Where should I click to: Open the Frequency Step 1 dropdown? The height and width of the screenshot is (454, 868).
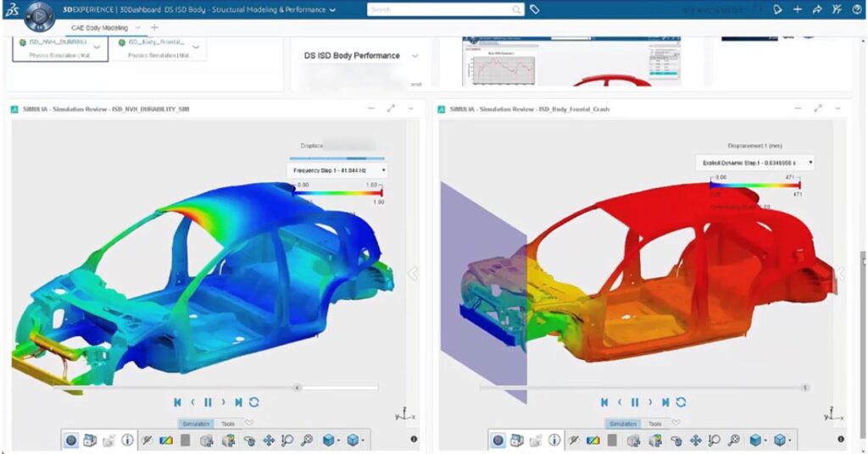[337, 170]
